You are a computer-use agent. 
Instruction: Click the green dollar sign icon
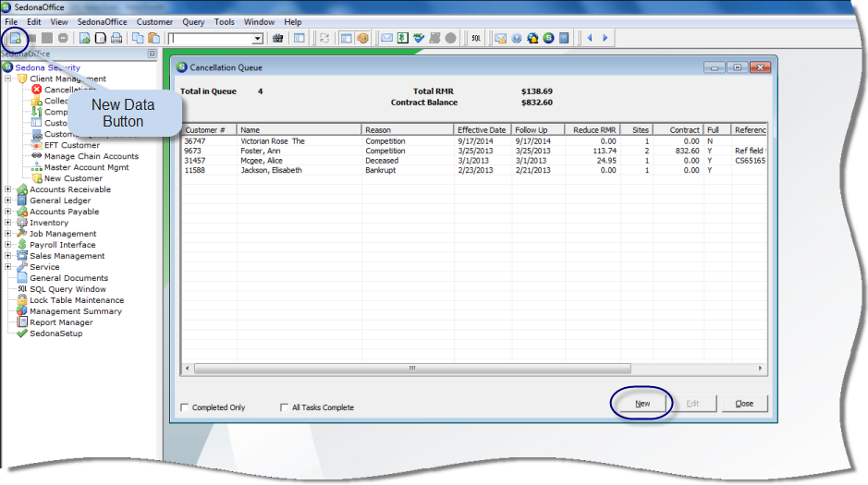coord(403,38)
